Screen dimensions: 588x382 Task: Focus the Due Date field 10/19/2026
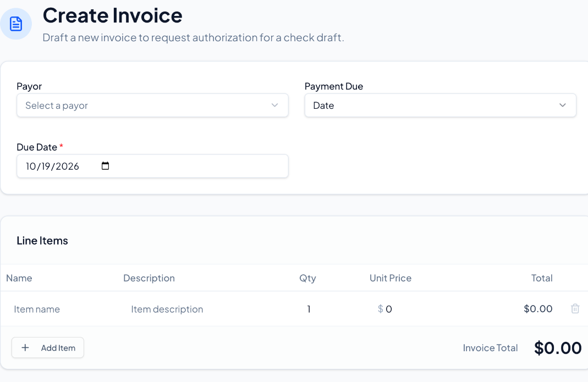[x=152, y=166]
